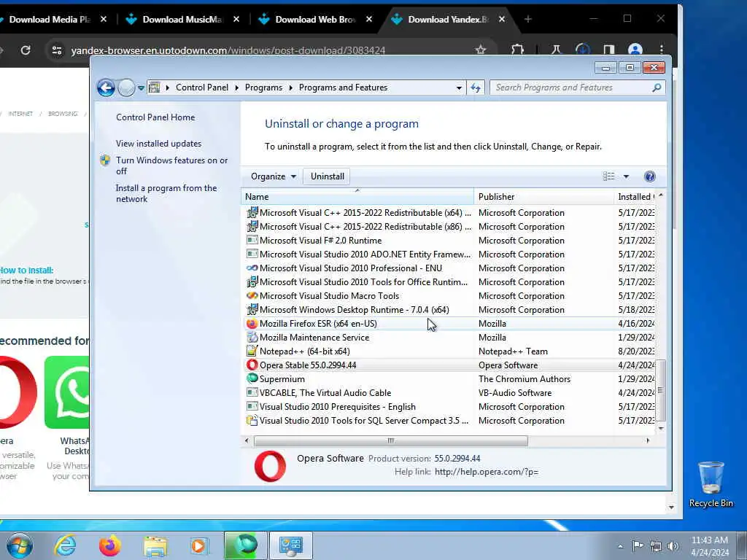Image resolution: width=747 pixels, height=560 pixels.
Task: Select Microsoft Visual F# 2.0 Runtime row
Action: tap(449, 241)
